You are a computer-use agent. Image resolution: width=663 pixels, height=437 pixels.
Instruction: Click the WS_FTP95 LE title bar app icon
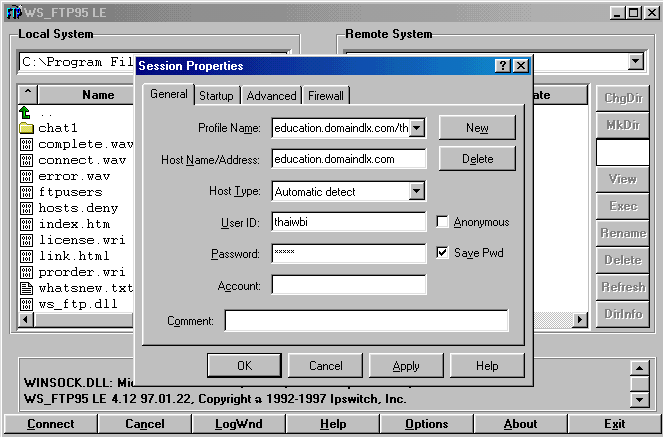coord(14,12)
